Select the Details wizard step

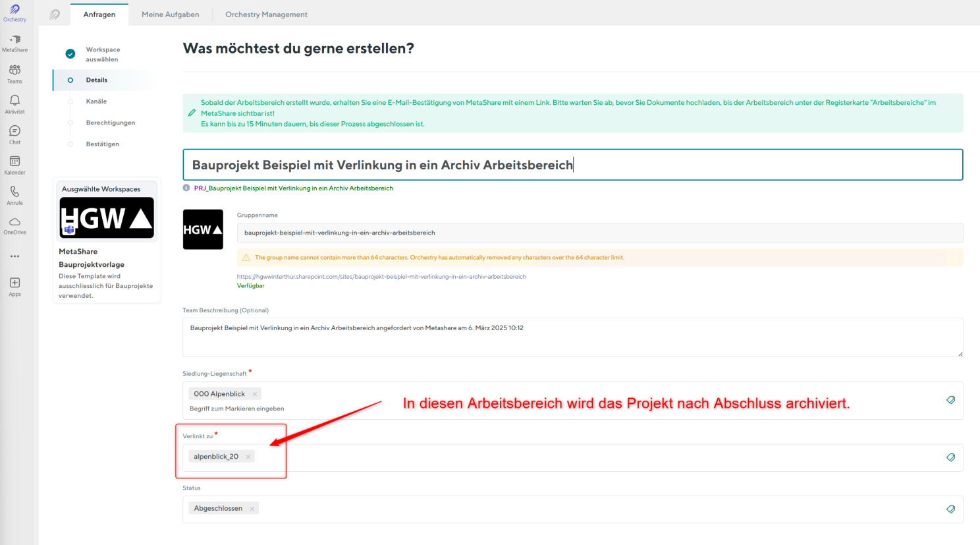tap(96, 80)
